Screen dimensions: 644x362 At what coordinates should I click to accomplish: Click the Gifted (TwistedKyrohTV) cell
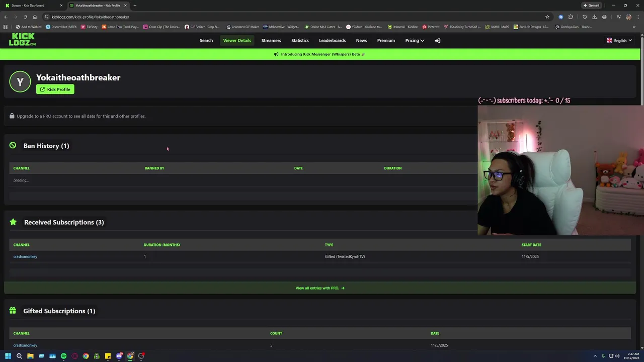coord(345,257)
